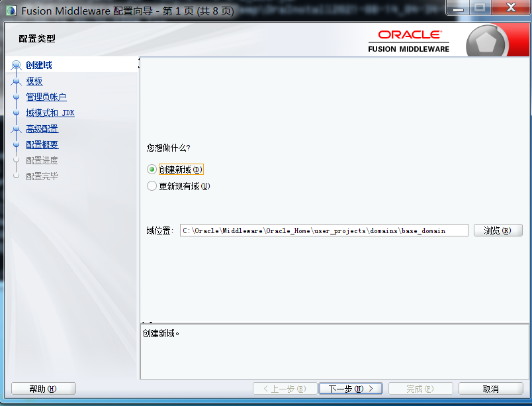Click the 配置概要 step node icon

click(x=16, y=144)
